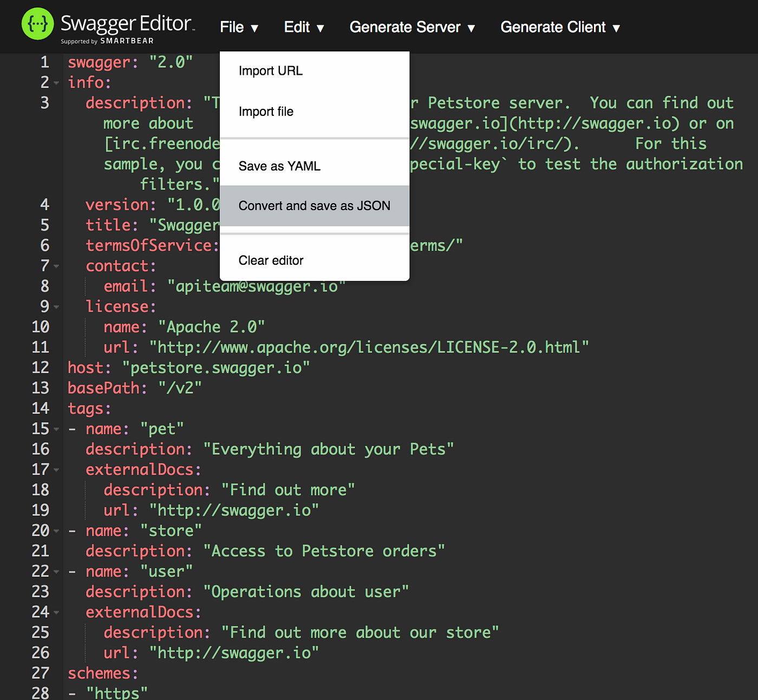The image size is (758, 700).
Task: Click the url "http://swagger.io" on line 26
Action: click(234, 653)
